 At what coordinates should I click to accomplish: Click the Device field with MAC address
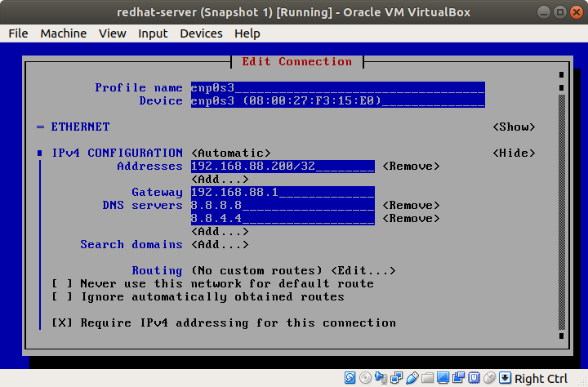tap(338, 101)
